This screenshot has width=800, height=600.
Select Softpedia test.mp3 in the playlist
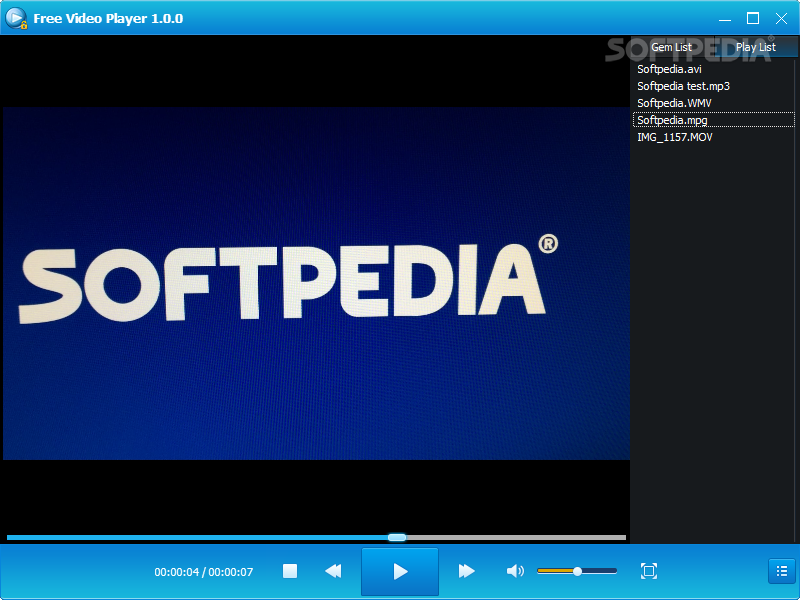pyautogui.click(x=713, y=86)
